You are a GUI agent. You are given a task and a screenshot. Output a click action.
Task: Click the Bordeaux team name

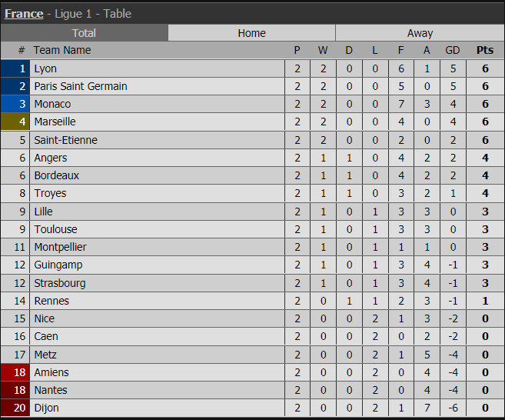(56, 175)
